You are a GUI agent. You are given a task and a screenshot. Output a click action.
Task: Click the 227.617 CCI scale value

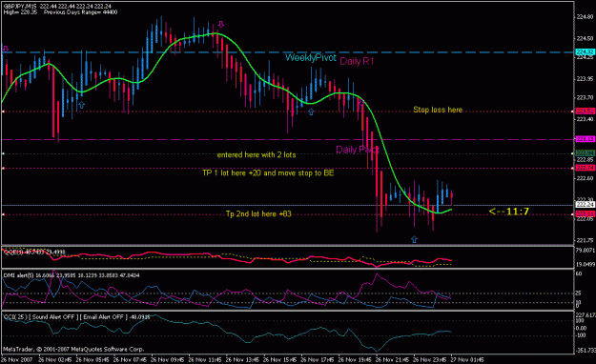[586, 315]
